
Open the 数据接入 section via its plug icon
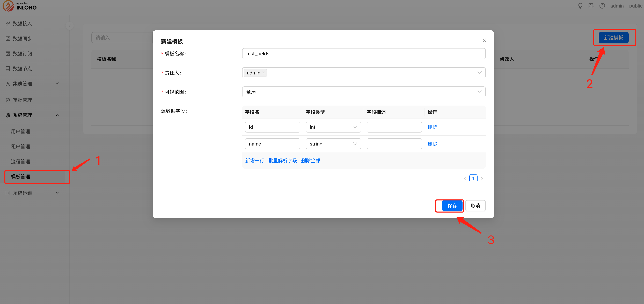[x=8, y=23]
